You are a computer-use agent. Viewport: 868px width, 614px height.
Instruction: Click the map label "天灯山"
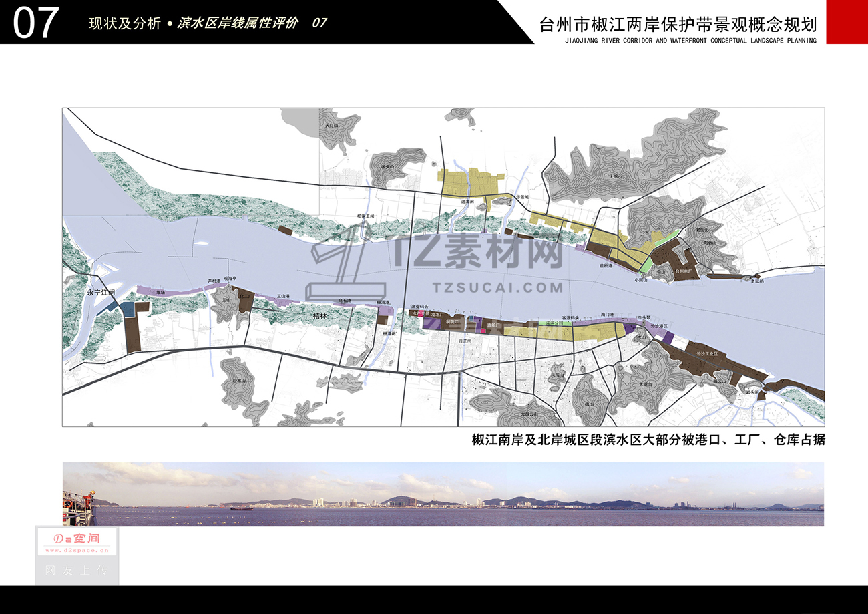click(333, 125)
